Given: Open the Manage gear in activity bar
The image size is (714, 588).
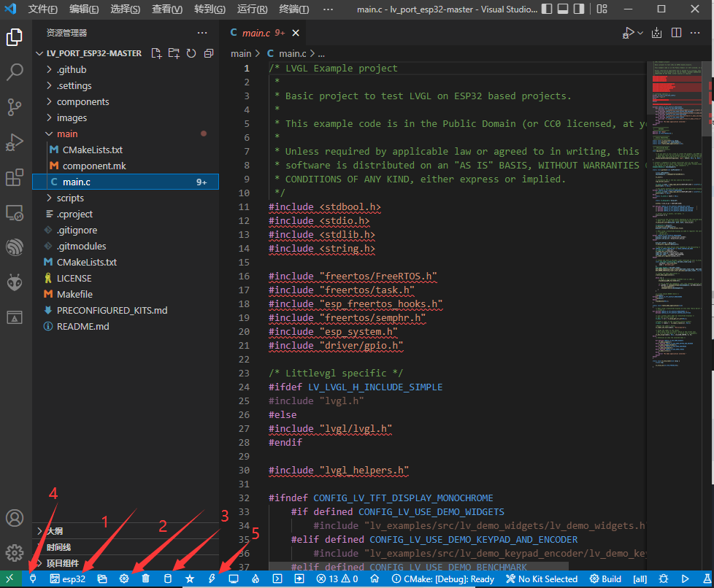Looking at the screenshot, I should click(15, 553).
